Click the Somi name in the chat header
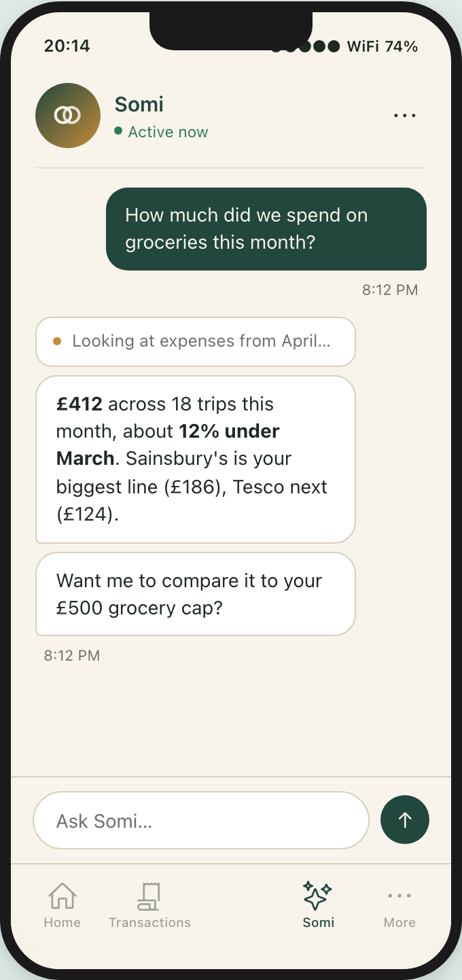The height and width of the screenshot is (980, 462). pos(139,104)
